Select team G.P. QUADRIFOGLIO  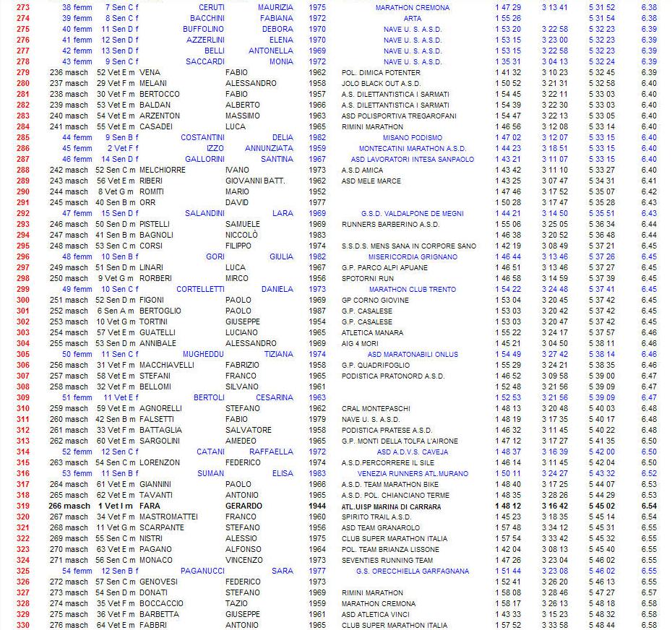pyautogui.click(x=376, y=366)
